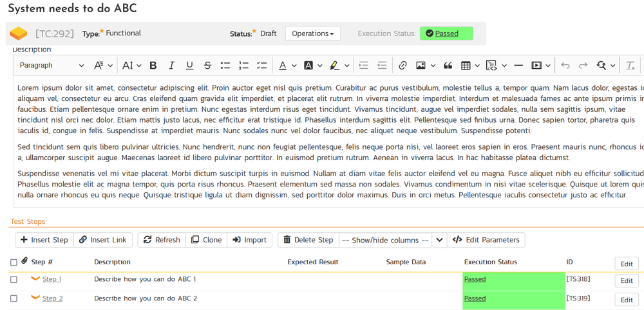Screen dimensions: 644x310
Task: Click the font color icon
Action: pos(283,65)
